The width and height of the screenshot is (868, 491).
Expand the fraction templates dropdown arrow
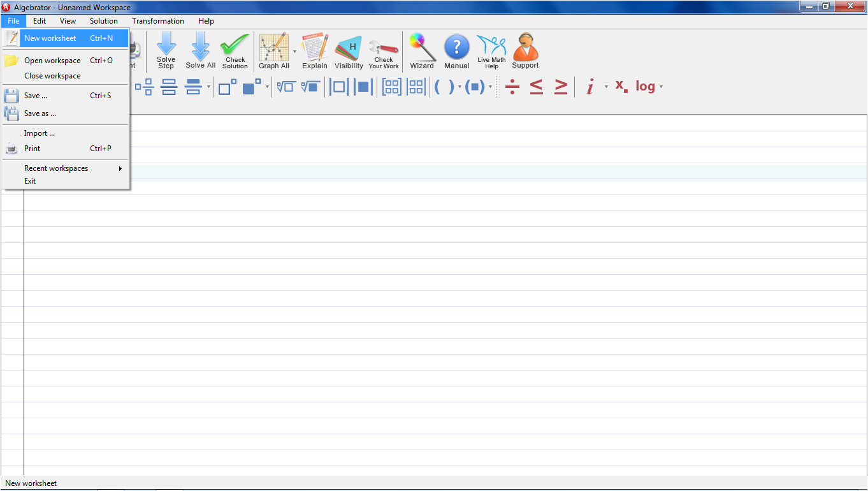[208, 87]
